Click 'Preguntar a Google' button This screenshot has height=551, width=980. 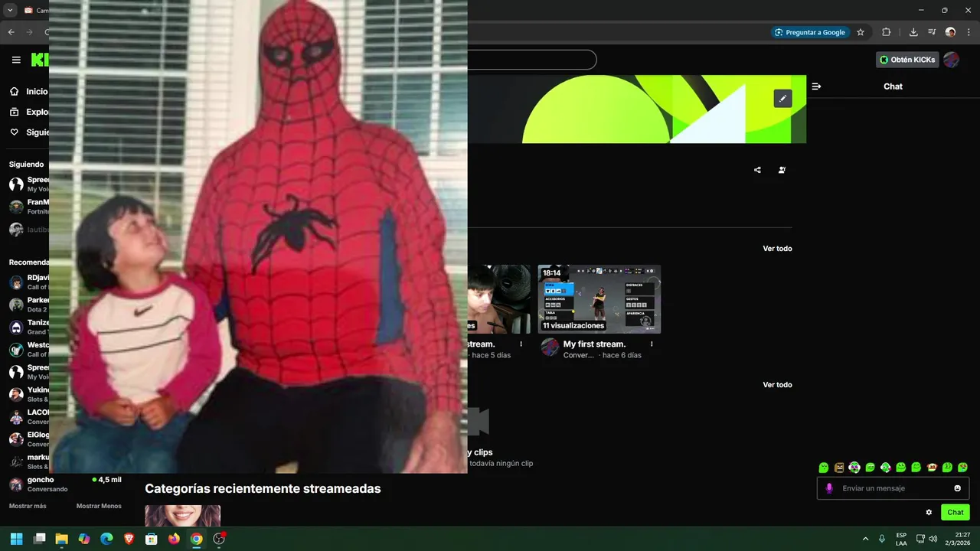tap(810, 32)
